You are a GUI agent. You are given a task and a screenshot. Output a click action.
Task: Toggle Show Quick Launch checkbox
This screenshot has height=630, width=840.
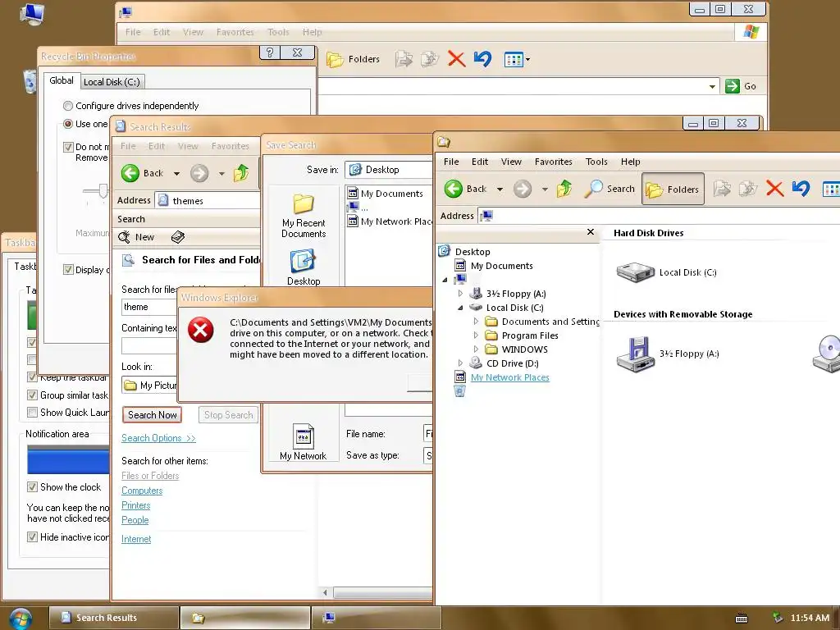click(x=32, y=413)
